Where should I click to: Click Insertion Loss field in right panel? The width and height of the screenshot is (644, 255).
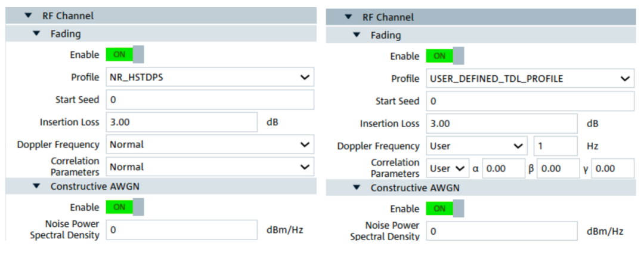tap(501, 124)
